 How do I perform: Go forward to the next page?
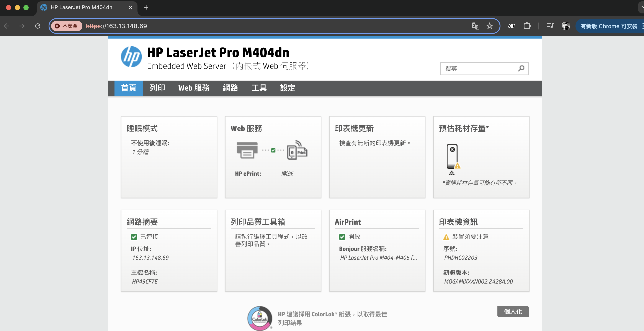(x=22, y=26)
